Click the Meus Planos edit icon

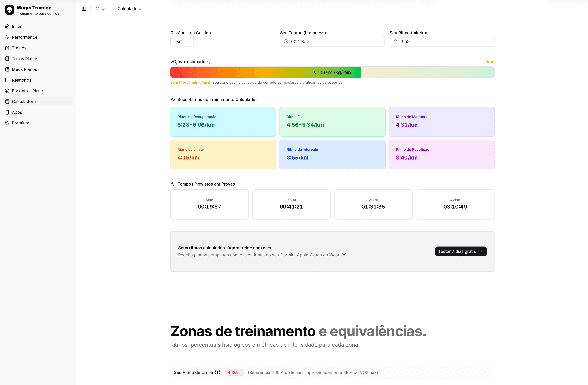[x=7, y=69]
